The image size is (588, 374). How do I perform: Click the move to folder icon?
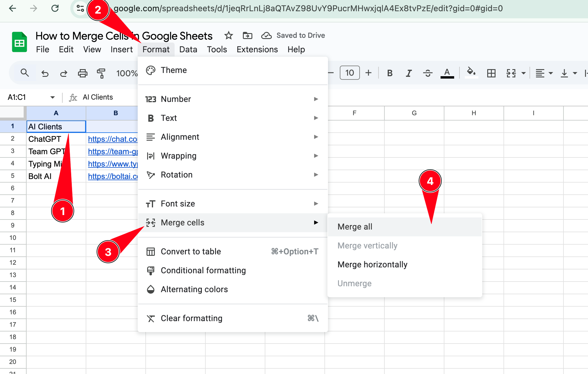[x=247, y=35]
